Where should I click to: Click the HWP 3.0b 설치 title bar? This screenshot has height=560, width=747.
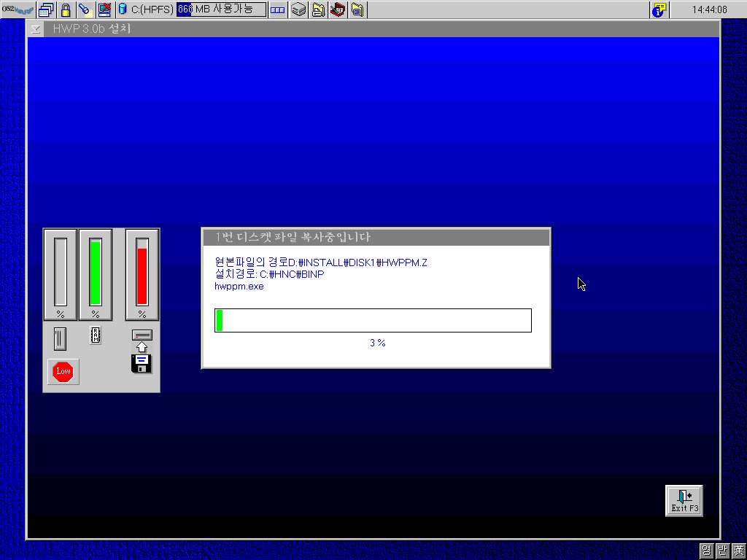pos(381,29)
